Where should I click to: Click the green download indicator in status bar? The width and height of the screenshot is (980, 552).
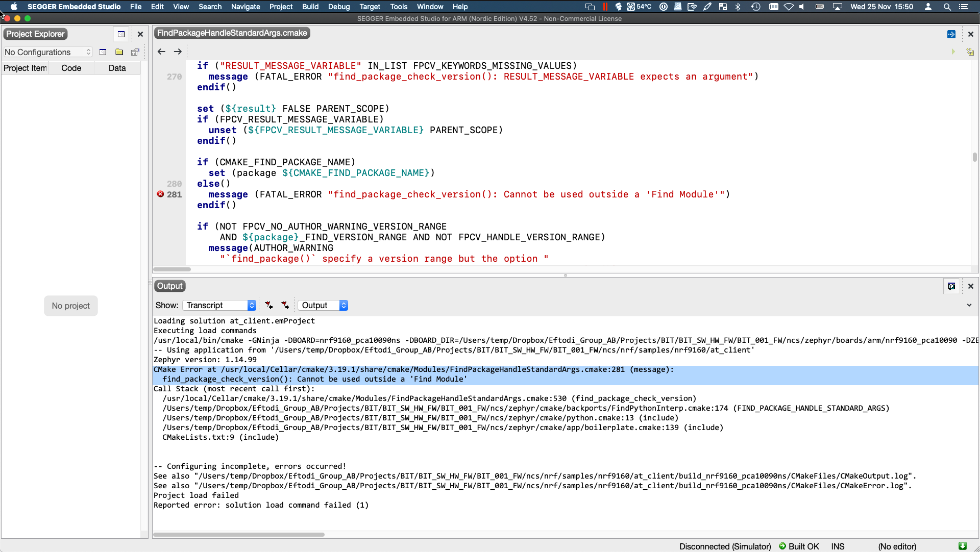(962, 546)
